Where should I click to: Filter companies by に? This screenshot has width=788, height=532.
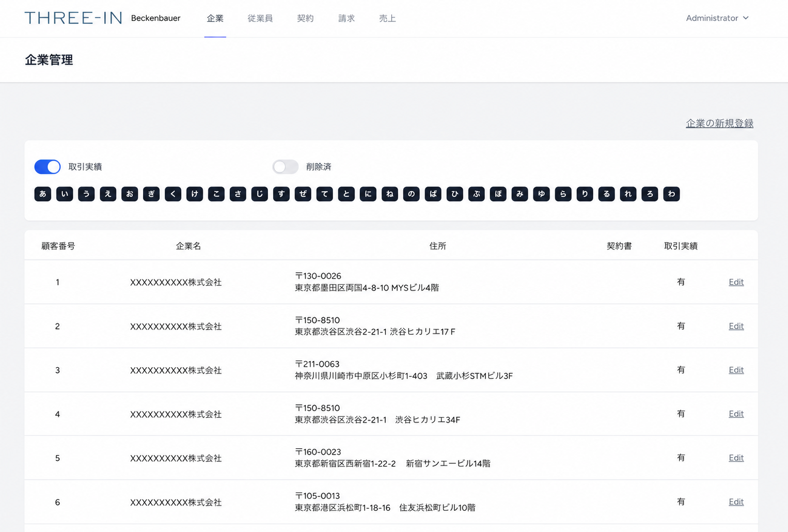(368, 194)
